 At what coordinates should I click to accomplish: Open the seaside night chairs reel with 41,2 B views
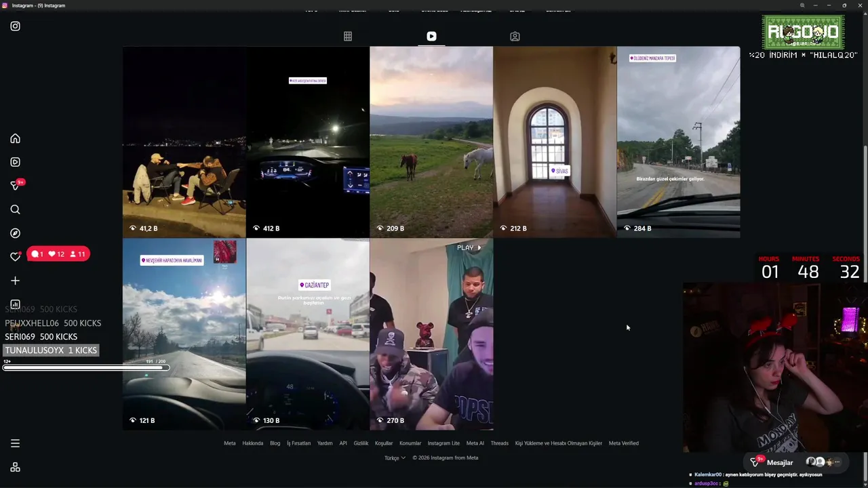point(184,142)
